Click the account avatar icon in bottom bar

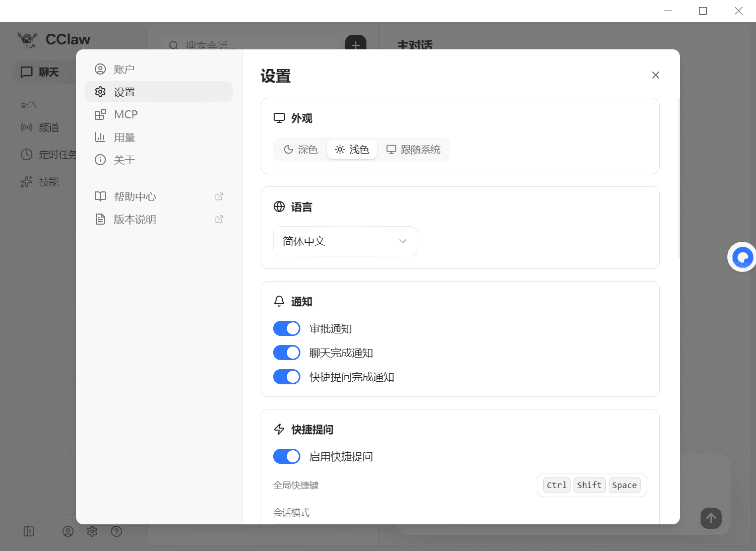[x=68, y=531]
